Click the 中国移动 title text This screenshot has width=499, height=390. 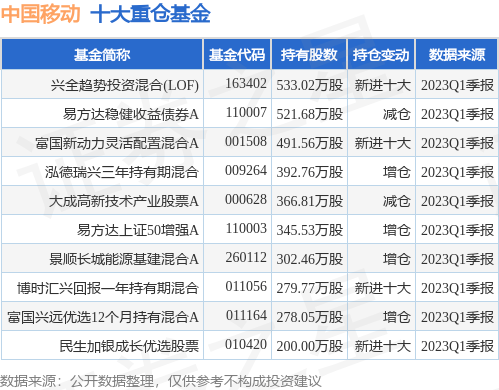click(41, 14)
